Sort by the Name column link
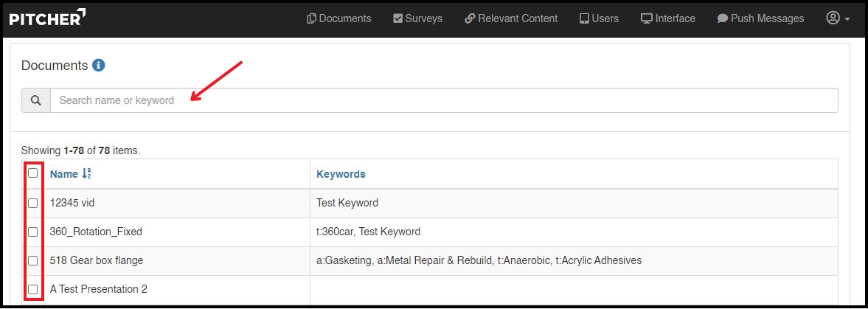 coord(63,174)
